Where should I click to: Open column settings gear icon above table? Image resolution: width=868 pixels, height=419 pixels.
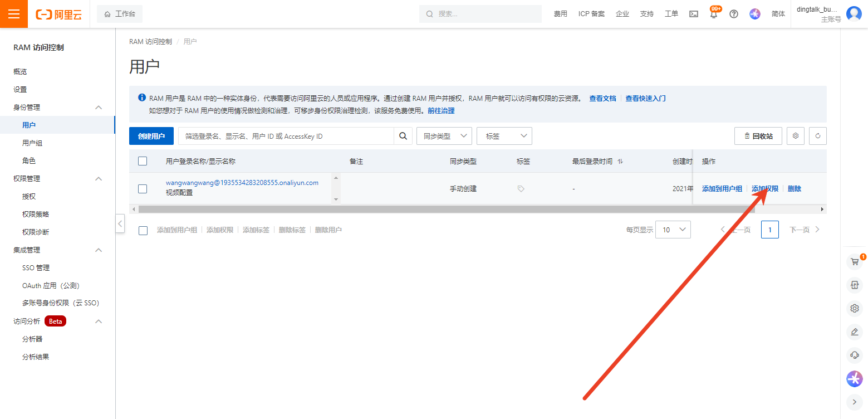click(796, 136)
